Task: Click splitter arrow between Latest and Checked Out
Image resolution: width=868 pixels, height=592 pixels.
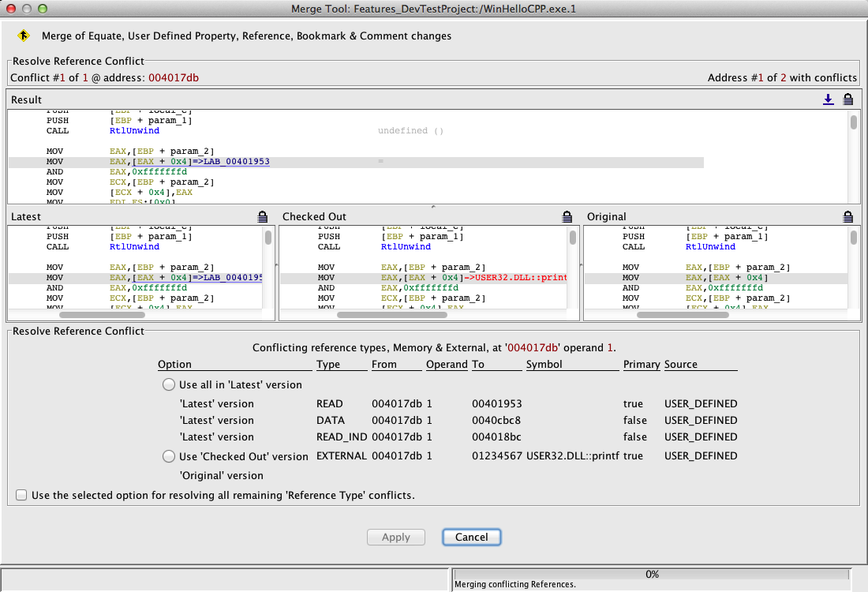Action: coord(275,264)
